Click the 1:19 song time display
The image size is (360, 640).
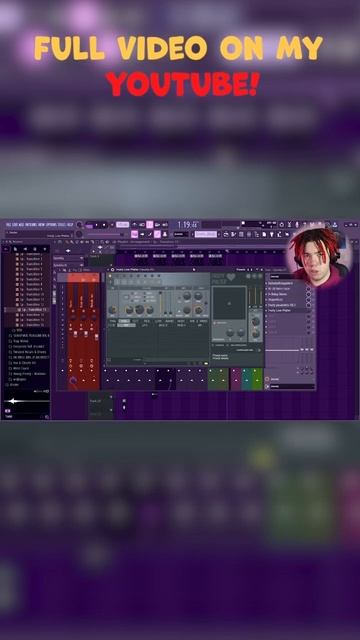pyautogui.click(x=188, y=225)
